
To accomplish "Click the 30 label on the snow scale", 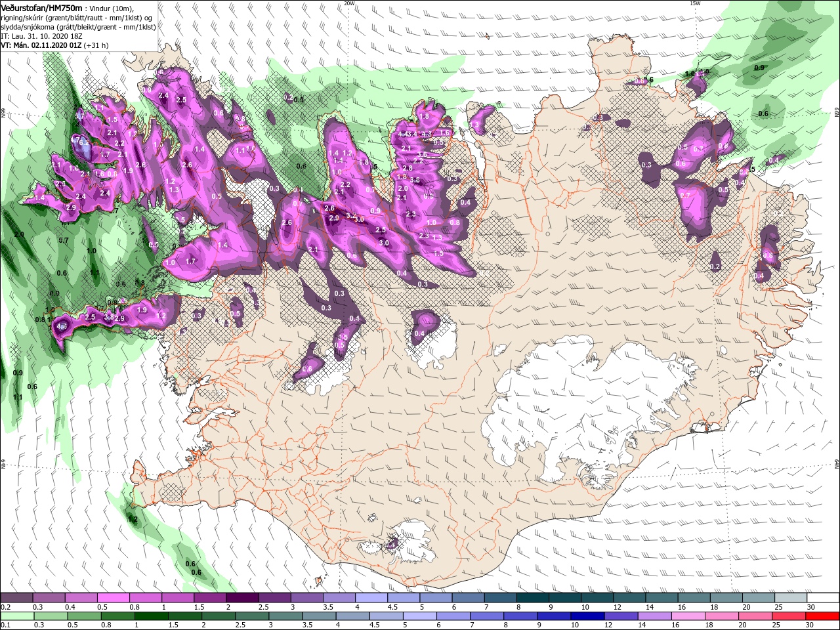I will tap(811, 607).
